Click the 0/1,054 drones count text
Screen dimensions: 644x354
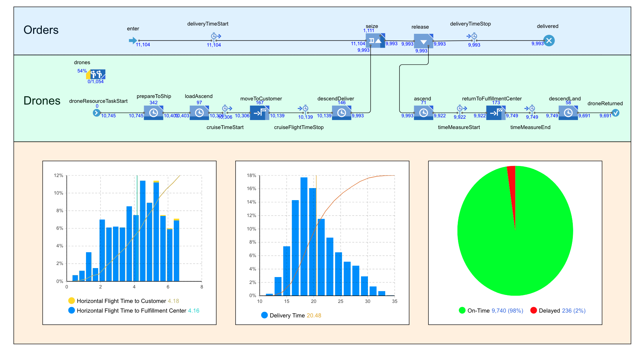96,82
